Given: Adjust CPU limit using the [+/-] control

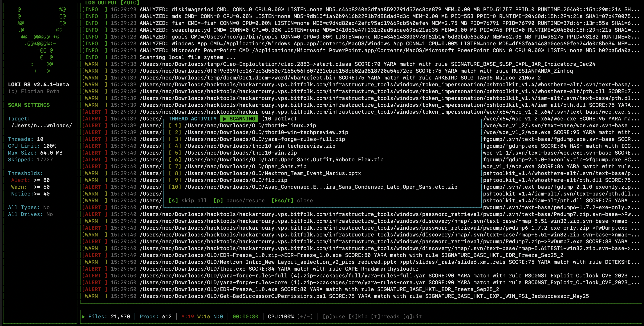Looking at the screenshot, I should pos(305,317).
